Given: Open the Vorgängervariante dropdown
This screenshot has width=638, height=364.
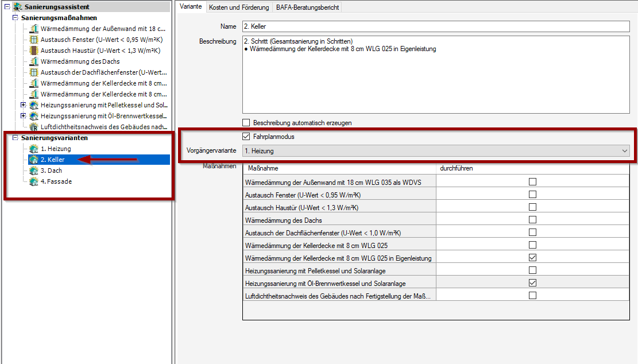Looking at the screenshot, I should pyautogui.click(x=625, y=151).
